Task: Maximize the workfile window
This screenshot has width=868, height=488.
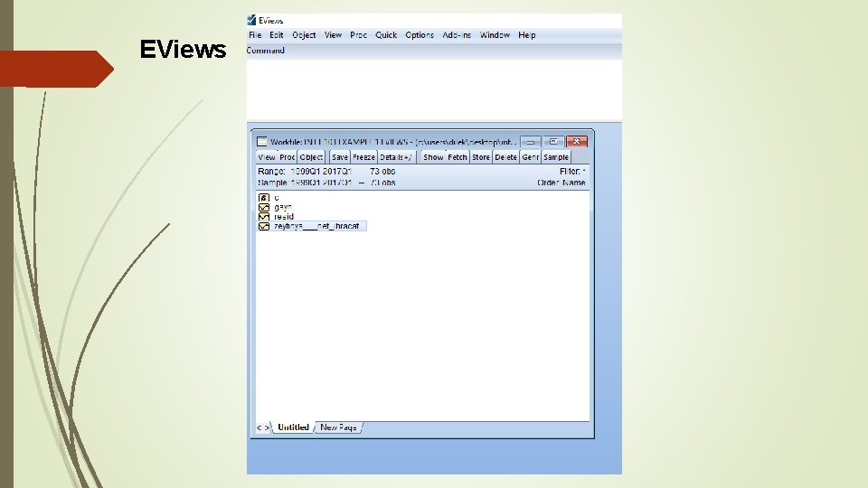Action: coord(553,142)
